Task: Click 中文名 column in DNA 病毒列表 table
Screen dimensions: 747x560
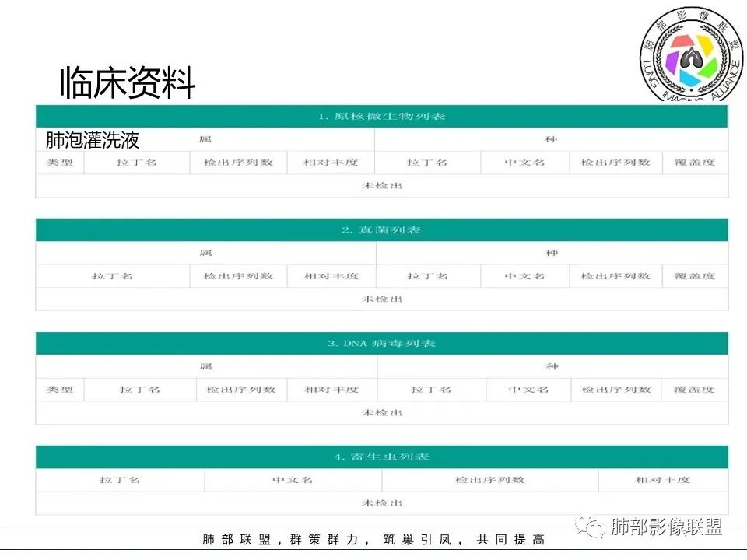Action: click(528, 390)
